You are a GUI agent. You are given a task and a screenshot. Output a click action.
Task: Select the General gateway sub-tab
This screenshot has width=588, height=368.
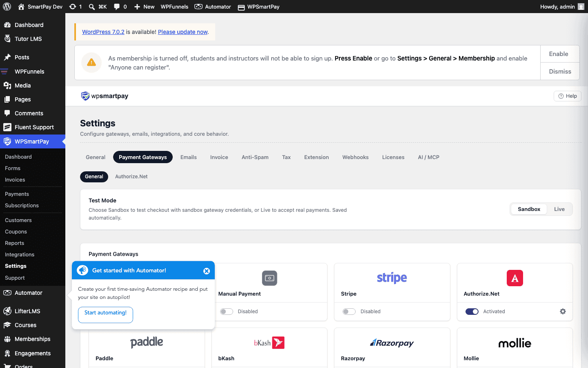point(94,177)
